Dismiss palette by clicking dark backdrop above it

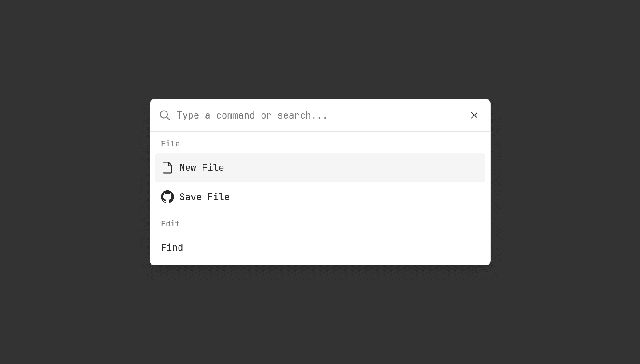(320, 49)
